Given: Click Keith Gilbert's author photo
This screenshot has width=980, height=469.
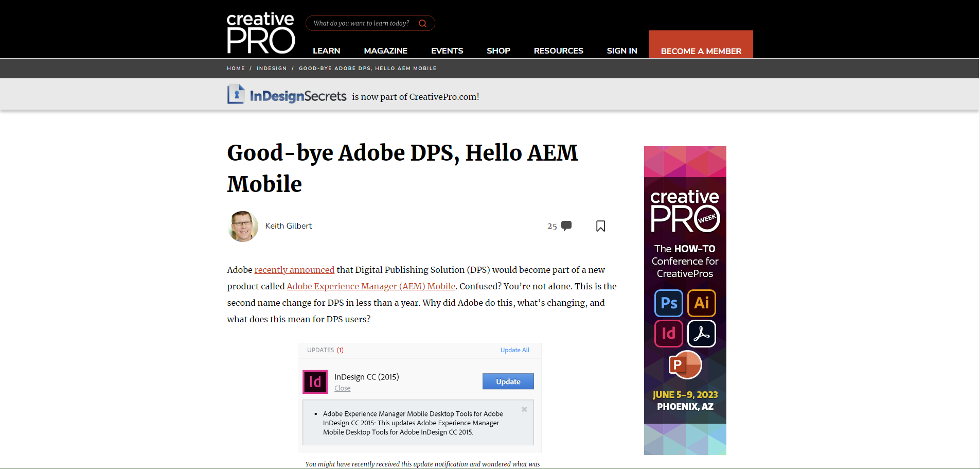Looking at the screenshot, I should 243,226.
